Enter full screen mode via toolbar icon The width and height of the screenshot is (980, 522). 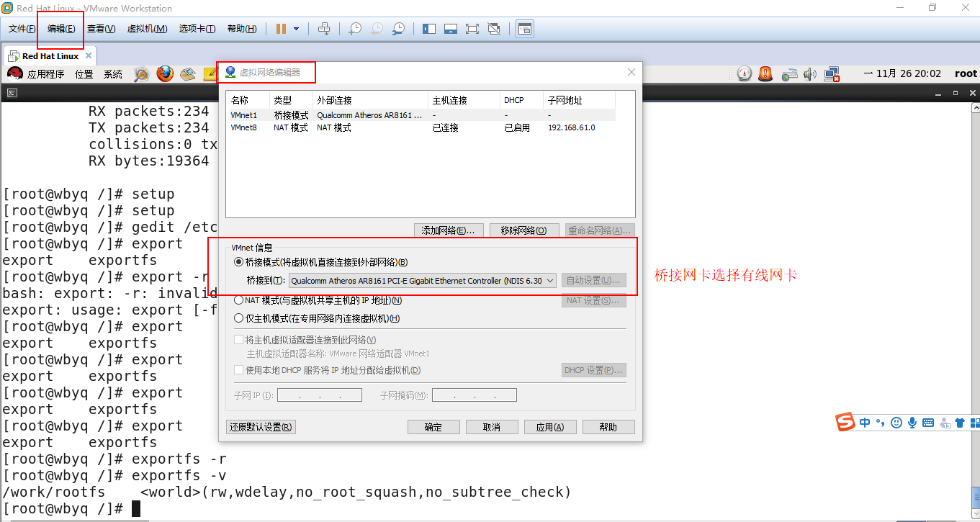[472, 29]
